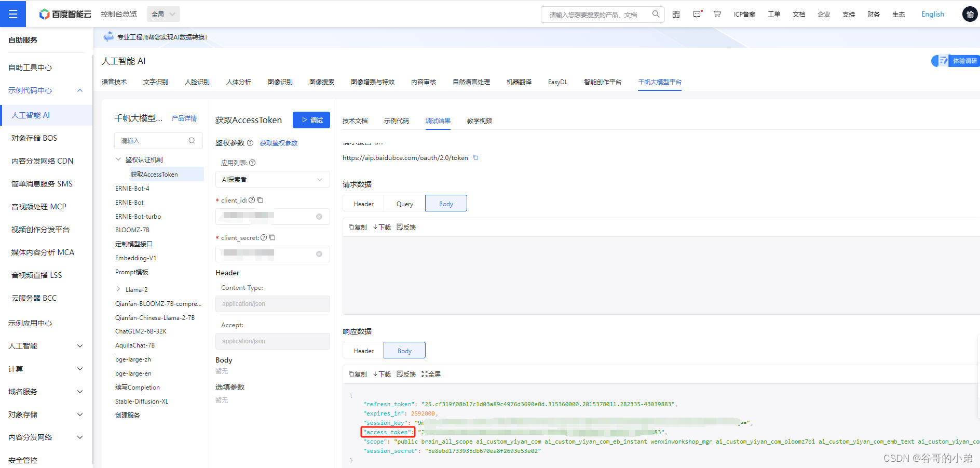Image resolution: width=980 pixels, height=468 pixels.
Task: Open the 自助工具中心 sidebar item
Action: click(x=30, y=68)
